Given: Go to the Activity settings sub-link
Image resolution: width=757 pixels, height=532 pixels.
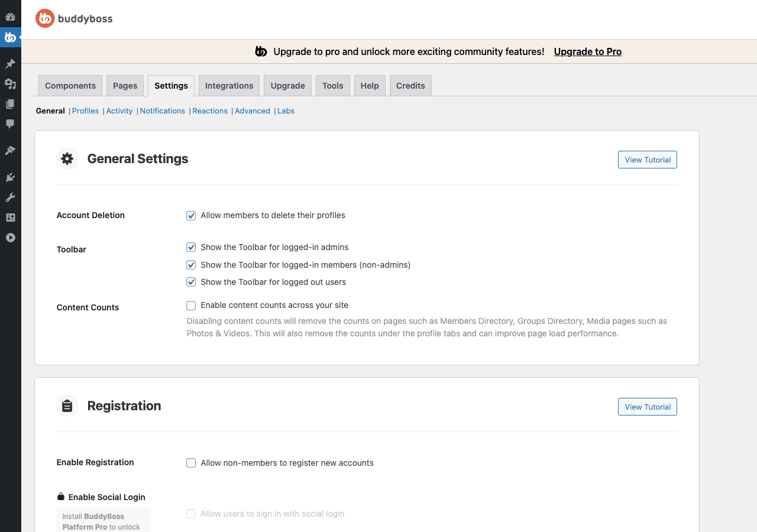Looking at the screenshot, I should 119,111.
